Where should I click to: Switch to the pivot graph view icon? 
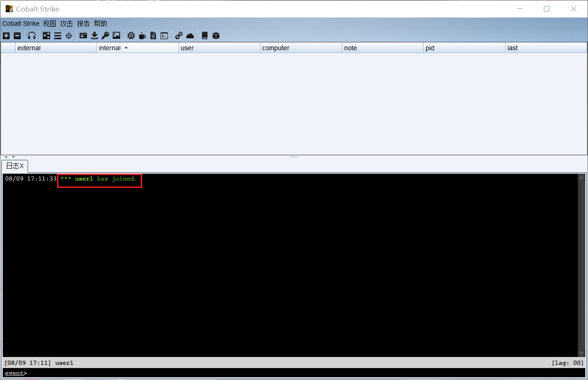(46, 35)
